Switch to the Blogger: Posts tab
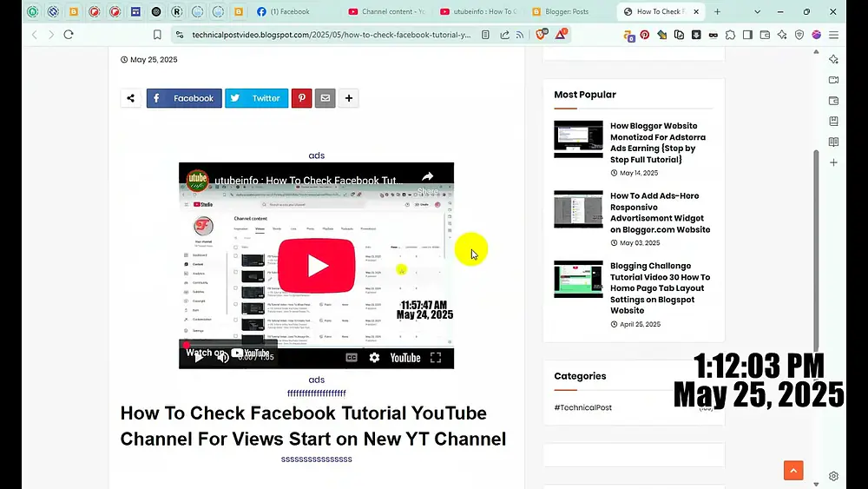Viewport: 868px width, 489px height. click(567, 11)
